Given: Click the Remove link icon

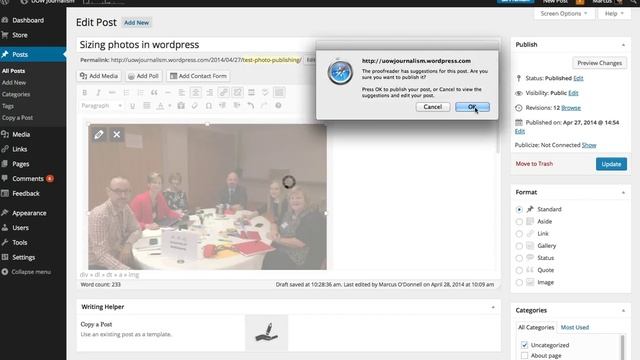Looking at the screenshot, I should (237, 93).
